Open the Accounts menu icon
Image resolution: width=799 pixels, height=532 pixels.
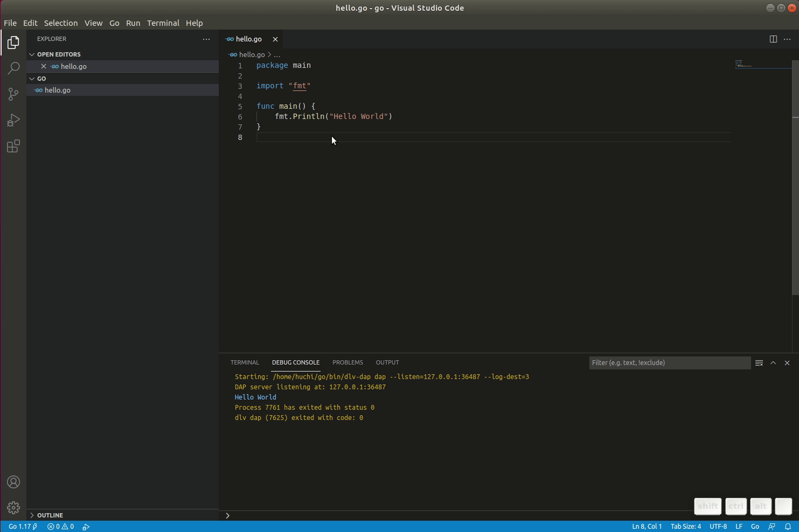(x=13, y=482)
